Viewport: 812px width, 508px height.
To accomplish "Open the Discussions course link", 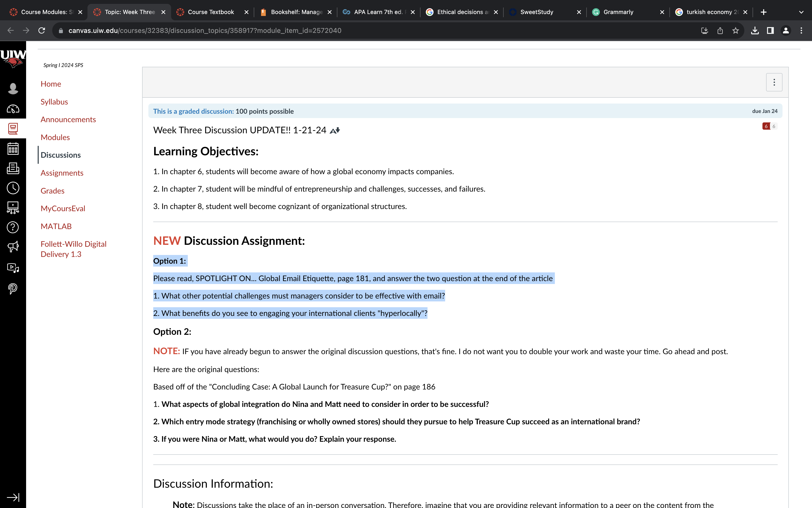I will tap(60, 155).
